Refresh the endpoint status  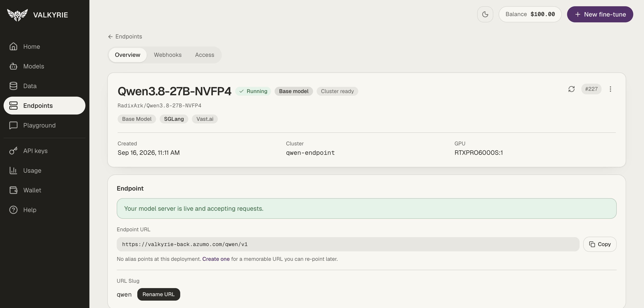pos(572,89)
